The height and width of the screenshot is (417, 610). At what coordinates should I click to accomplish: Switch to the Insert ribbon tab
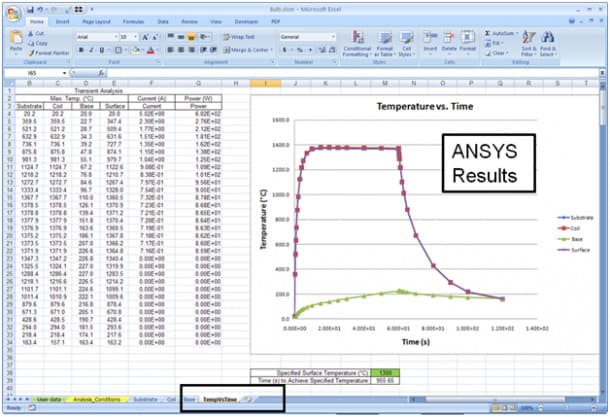click(x=62, y=22)
